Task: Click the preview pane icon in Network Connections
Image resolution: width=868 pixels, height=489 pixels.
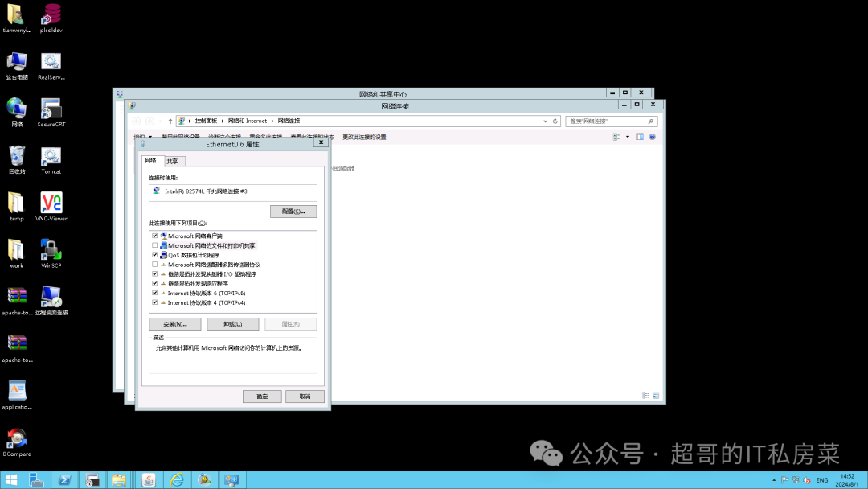Action: click(x=640, y=137)
